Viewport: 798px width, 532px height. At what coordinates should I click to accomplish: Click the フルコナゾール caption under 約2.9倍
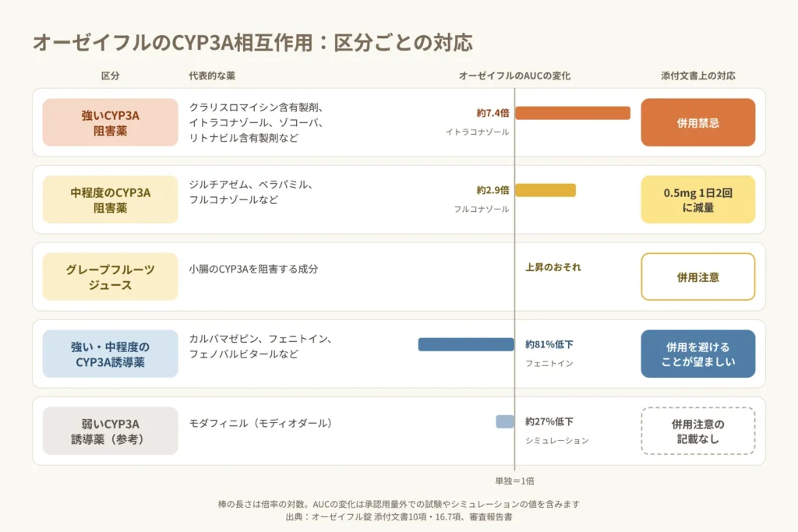[x=482, y=209]
